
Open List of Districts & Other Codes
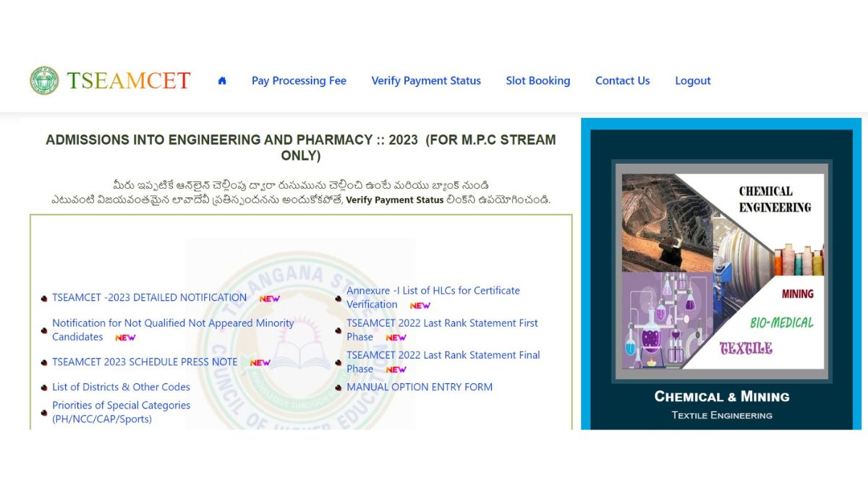click(x=121, y=387)
